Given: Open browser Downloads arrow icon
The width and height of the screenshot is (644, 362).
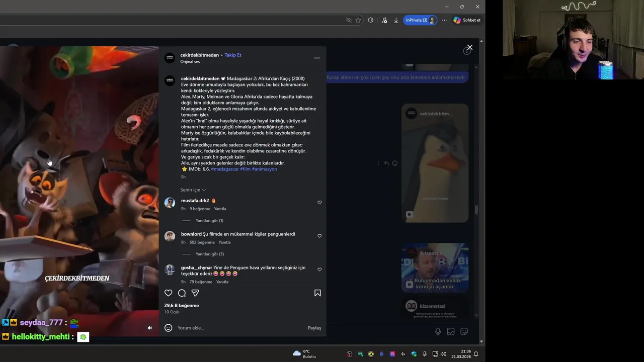Looking at the screenshot, I should click(396, 20).
